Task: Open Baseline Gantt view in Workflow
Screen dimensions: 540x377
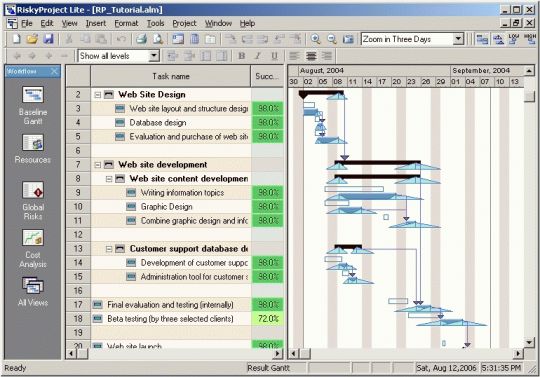Action: pyautogui.click(x=33, y=105)
